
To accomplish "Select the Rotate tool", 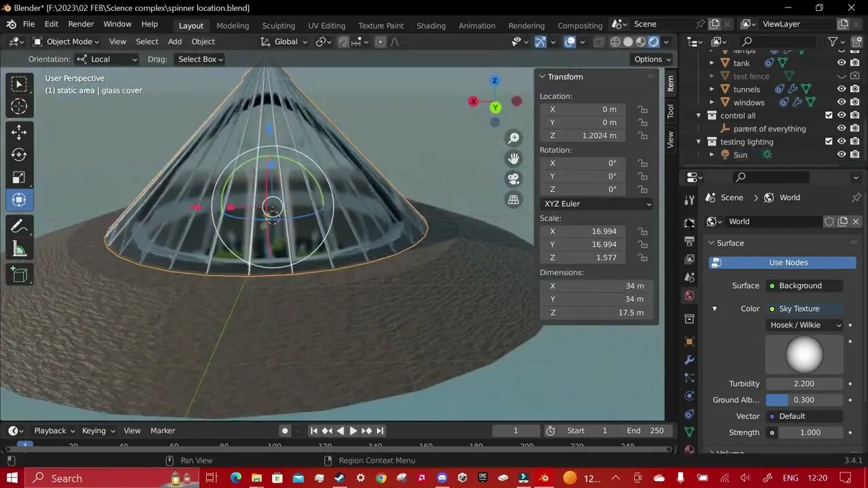I will pyautogui.click(x=19, y=155).
